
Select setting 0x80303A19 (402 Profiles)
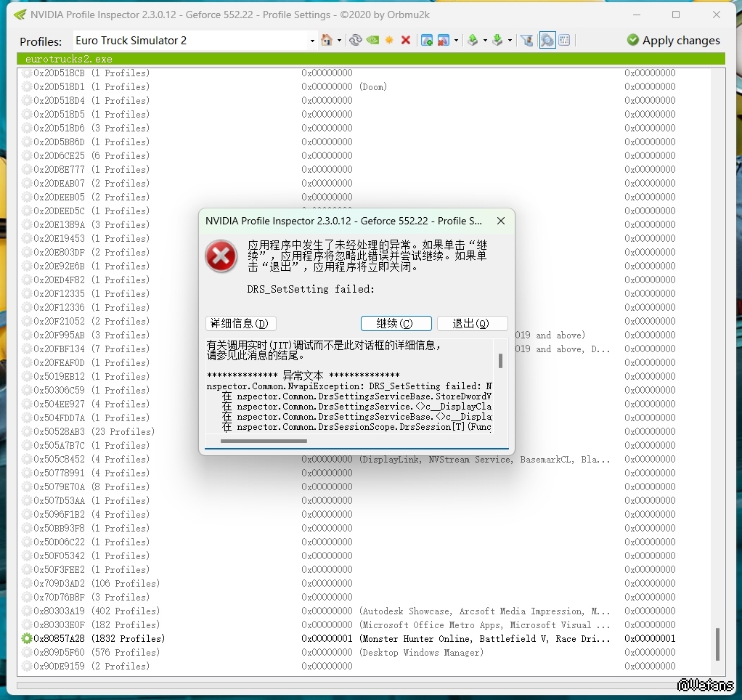97,611
